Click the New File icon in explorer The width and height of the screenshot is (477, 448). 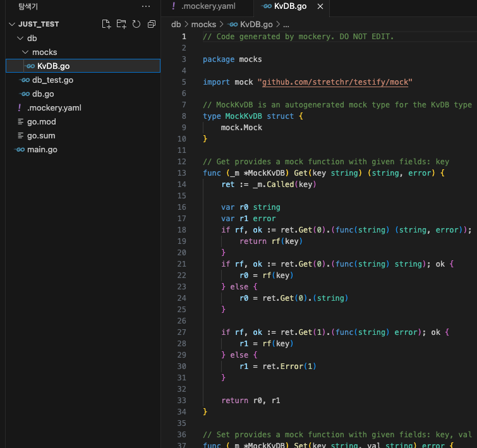pos(106,24)
